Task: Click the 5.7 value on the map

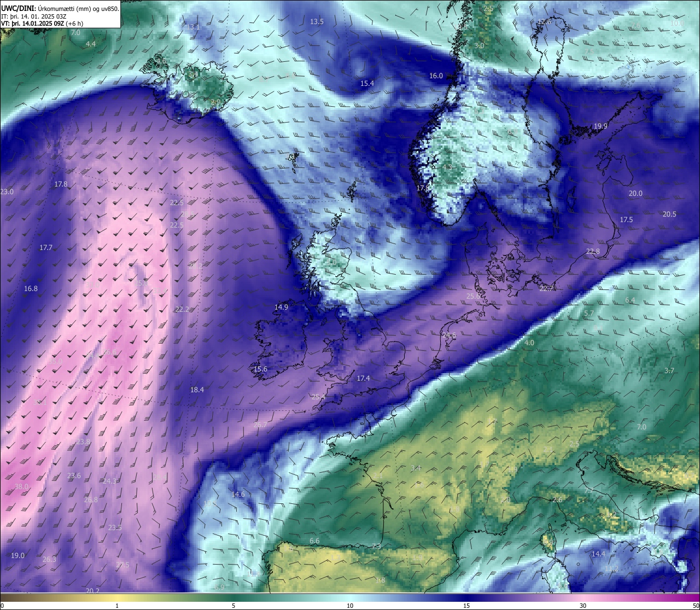Action: (x=589, y=314)
